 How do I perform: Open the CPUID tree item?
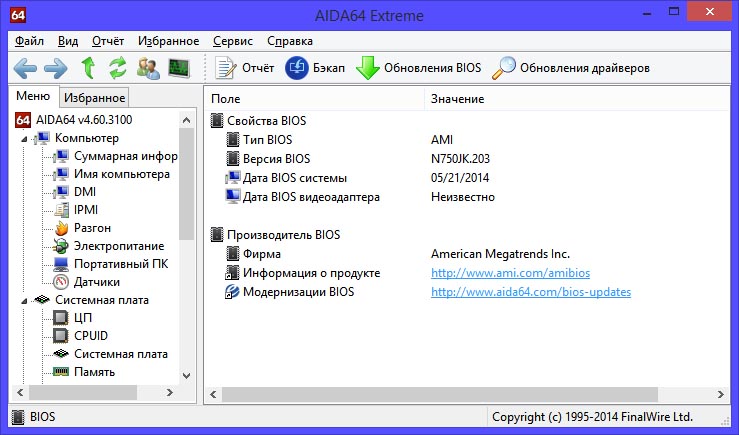[81, 336]
